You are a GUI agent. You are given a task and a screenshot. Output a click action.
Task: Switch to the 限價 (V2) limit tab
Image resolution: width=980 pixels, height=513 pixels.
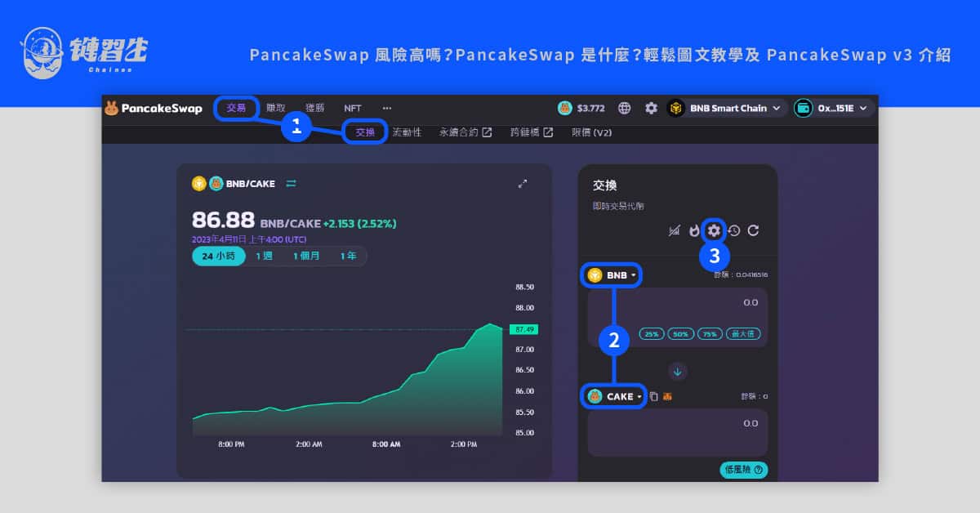tap(592, 132)
